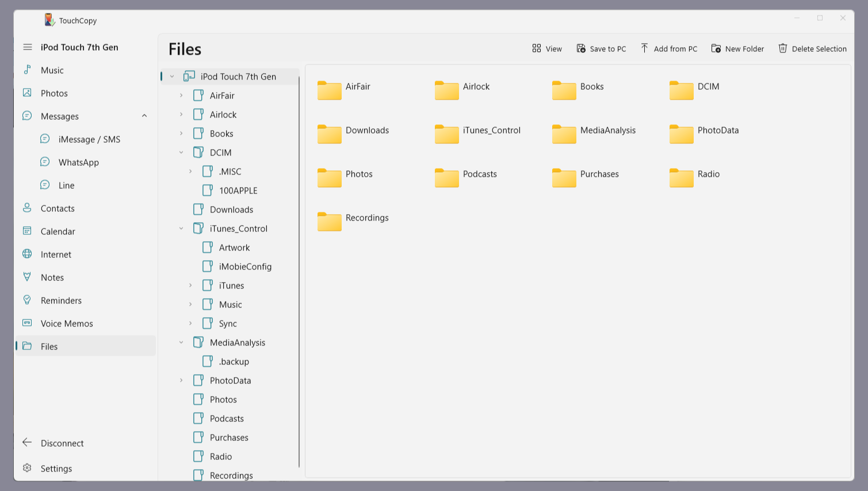
Task: Click Delete Selection
Action: (x=812, y=48)
